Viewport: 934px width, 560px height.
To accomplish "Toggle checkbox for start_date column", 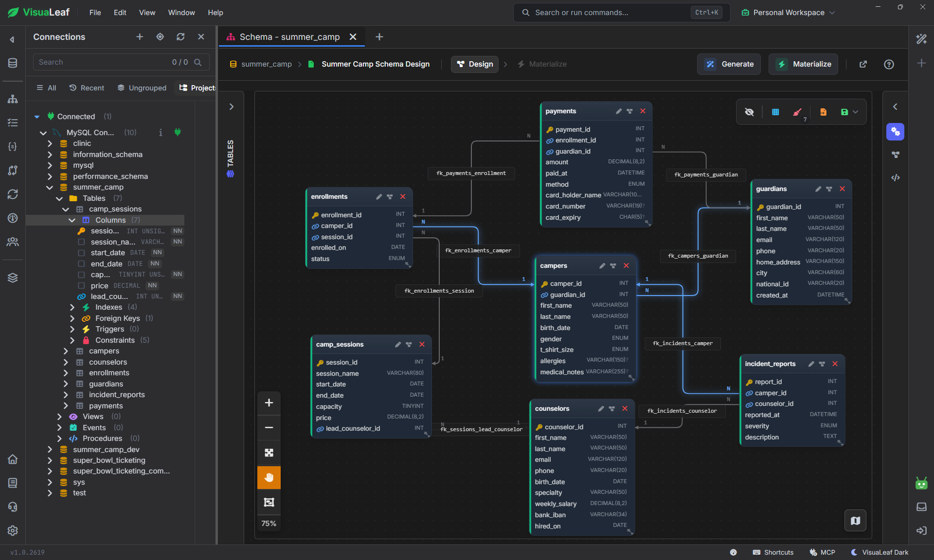I will 81,253.
